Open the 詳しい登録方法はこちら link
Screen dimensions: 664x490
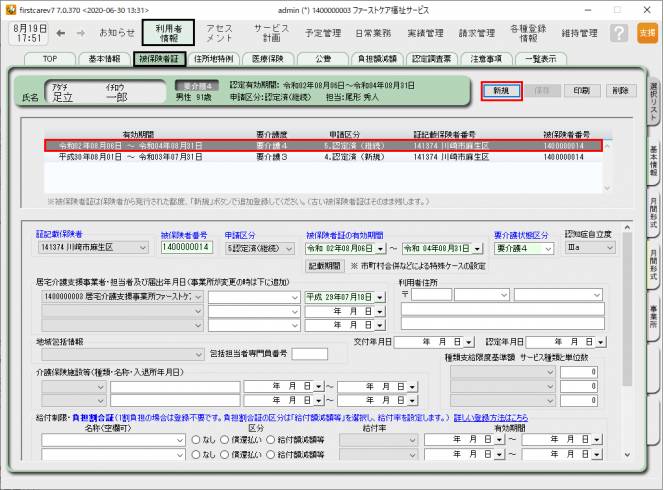tap(489, 415)
